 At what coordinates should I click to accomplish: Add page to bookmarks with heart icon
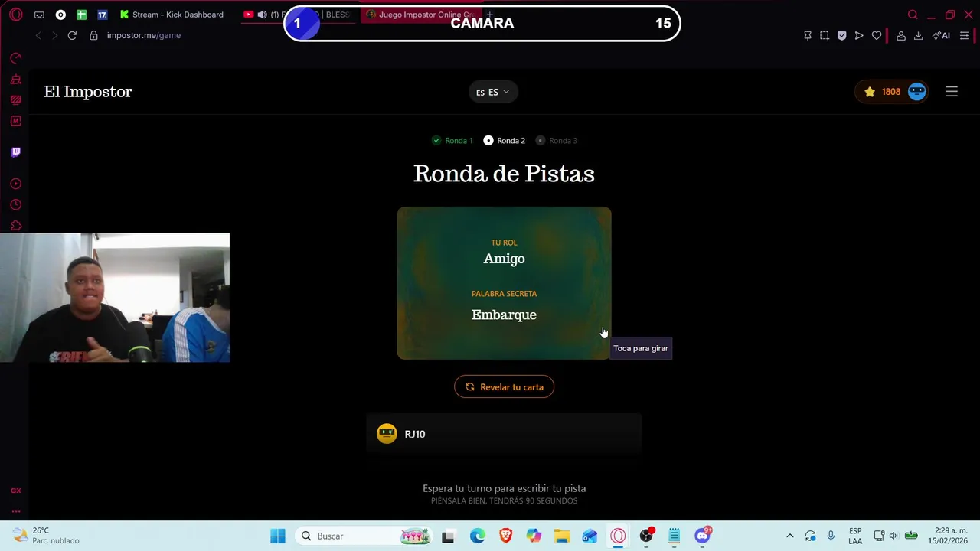(x=877, y=35)
